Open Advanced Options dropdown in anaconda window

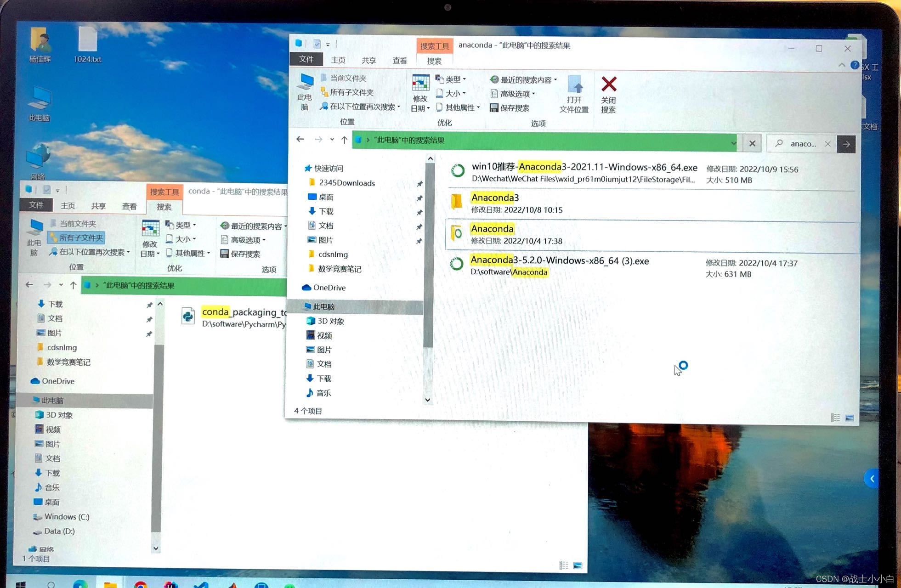coord(513,94)
